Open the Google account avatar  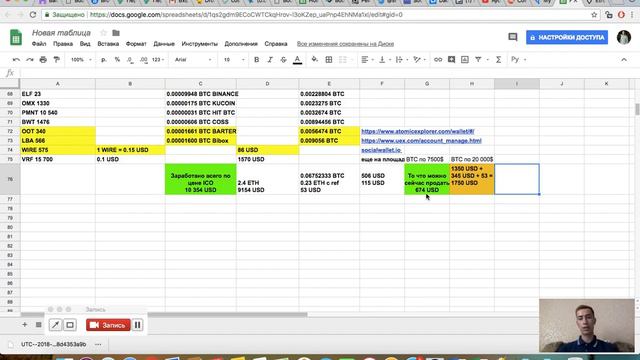click(624, 37)
